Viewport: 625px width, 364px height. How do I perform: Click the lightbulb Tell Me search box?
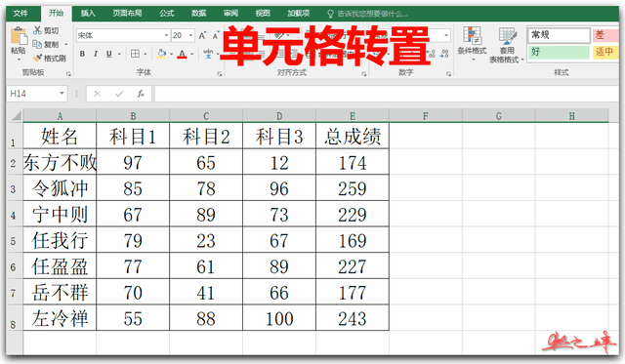click(367, 14)
